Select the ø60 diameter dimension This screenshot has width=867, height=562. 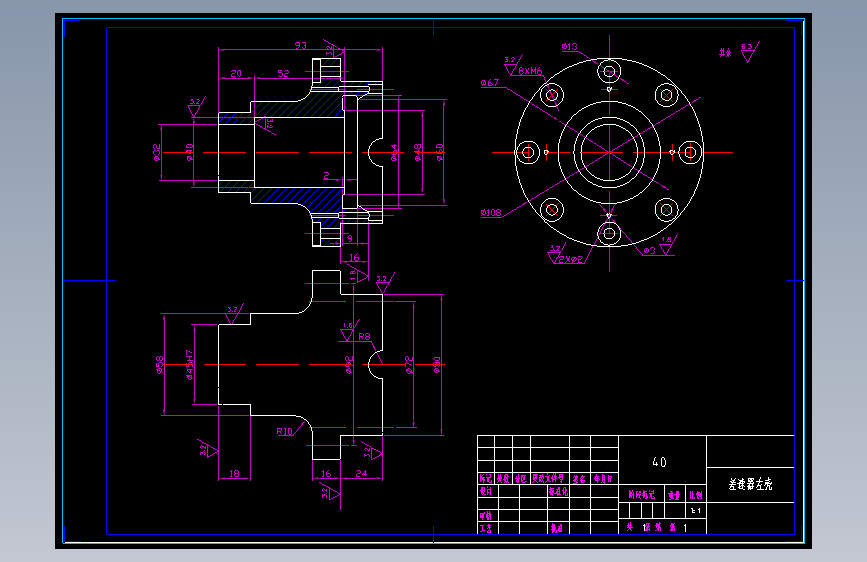[440, 152]
